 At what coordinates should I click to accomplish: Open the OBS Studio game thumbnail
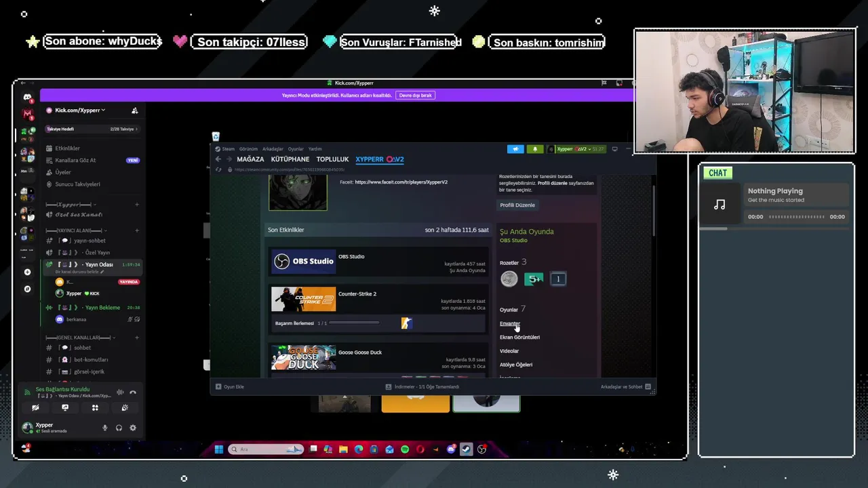coord(303,262)
